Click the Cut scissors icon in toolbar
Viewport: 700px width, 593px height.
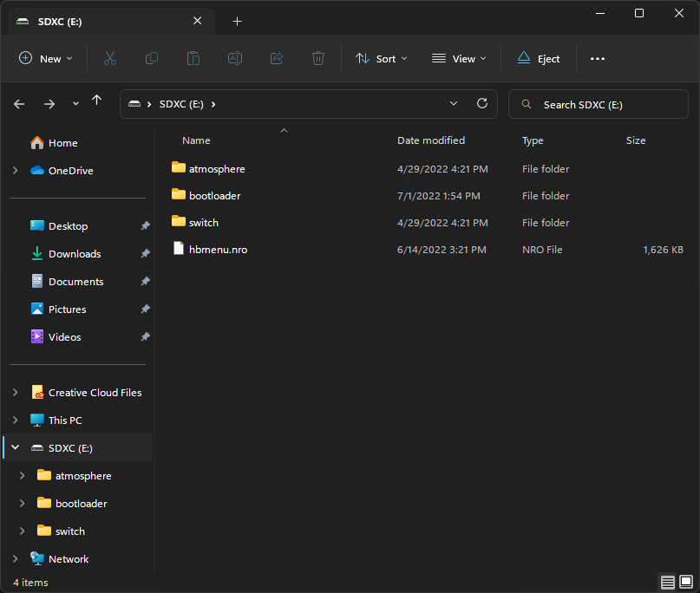109,58
